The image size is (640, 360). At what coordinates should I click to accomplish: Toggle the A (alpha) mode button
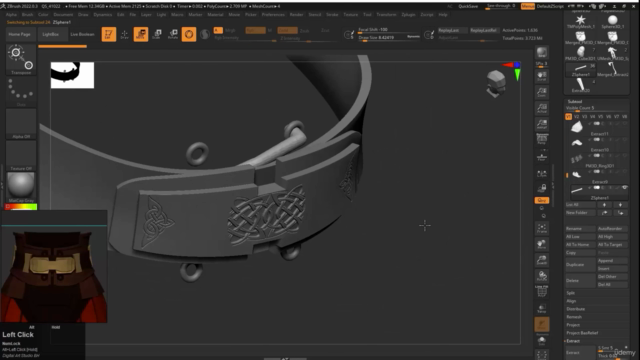tap(218, 30)
